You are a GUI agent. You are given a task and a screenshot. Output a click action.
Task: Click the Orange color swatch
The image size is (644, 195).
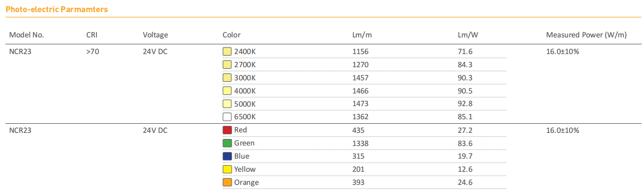click(227, 182)
